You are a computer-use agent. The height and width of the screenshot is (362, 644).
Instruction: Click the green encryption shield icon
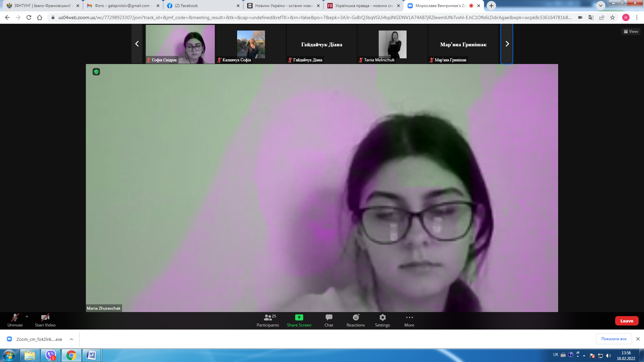pos(96,72)
